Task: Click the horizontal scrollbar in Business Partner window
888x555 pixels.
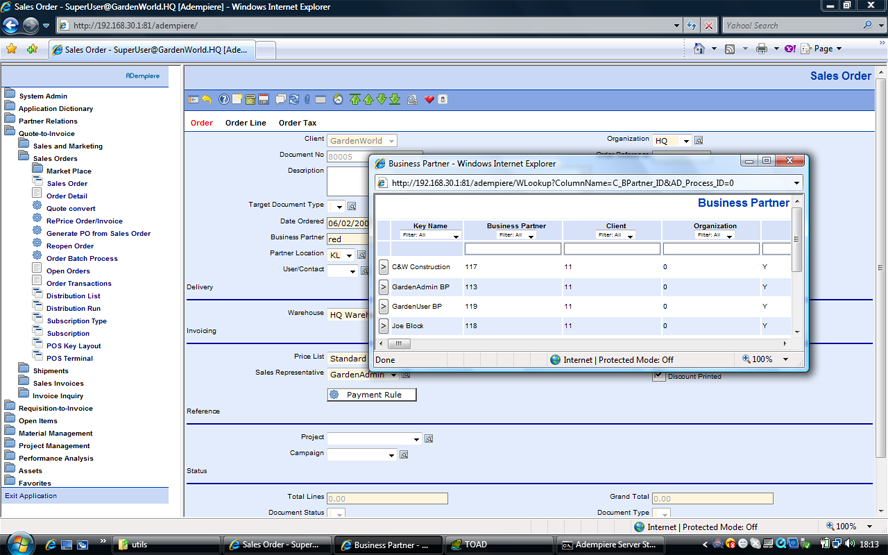Action: (x=583, y=343)
